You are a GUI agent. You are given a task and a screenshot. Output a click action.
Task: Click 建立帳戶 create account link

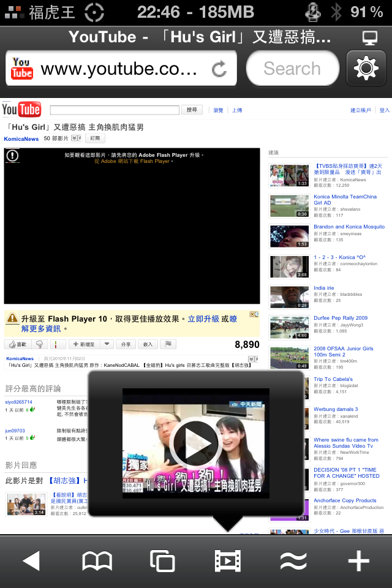pos(361,110)
